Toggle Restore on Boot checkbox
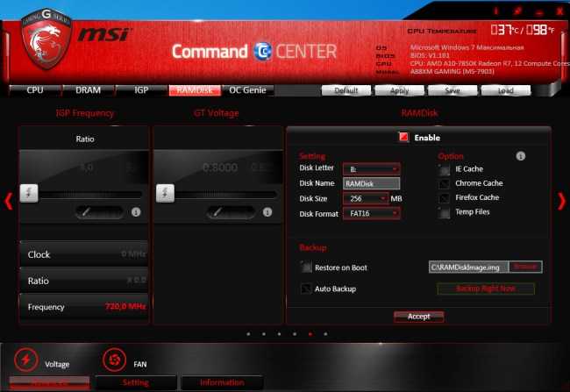 pyautogui.click(x=306, y=267)
